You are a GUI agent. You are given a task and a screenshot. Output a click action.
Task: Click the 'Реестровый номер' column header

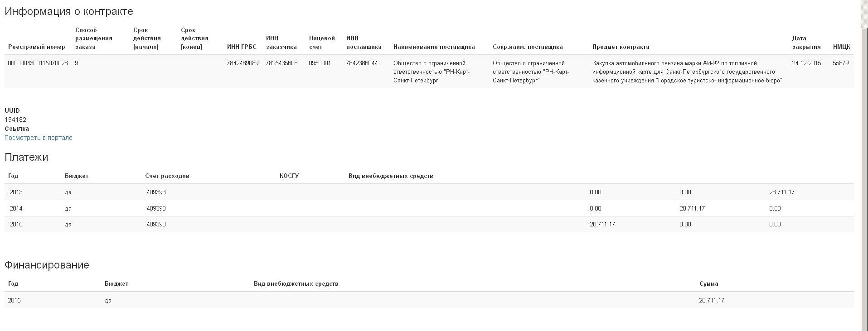[37, 47]
